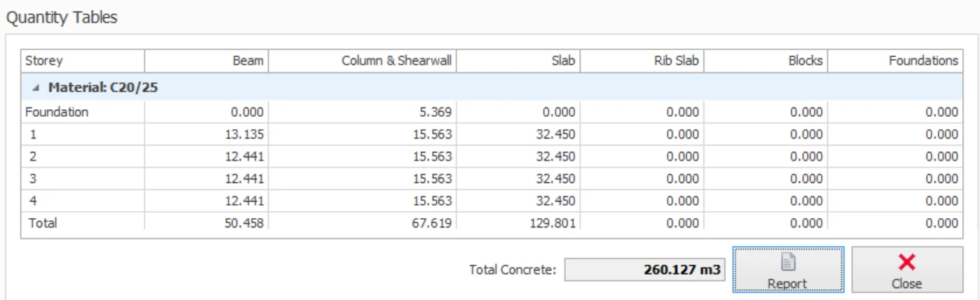Select storey 1 beam value 13.135
980x300 pixels.
(244, 134)
